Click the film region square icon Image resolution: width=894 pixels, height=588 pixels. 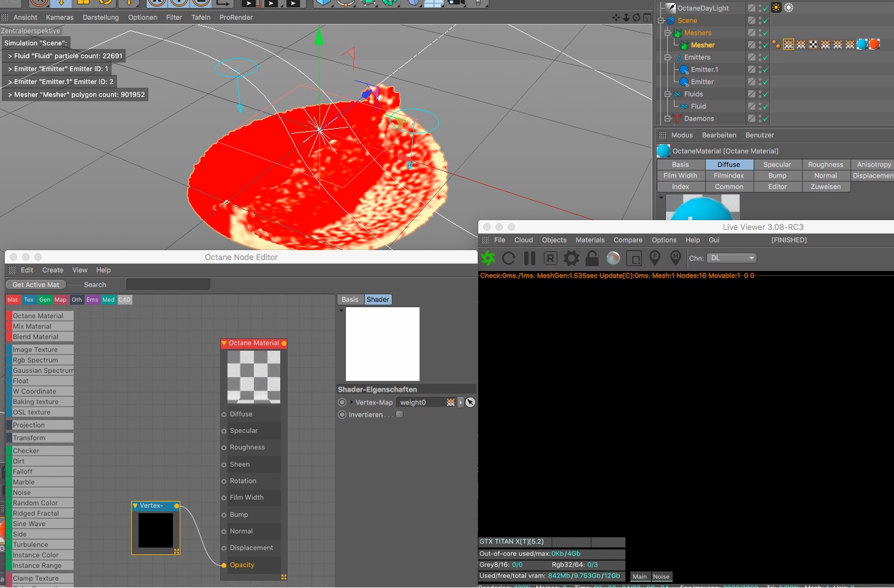click(634, 258)
